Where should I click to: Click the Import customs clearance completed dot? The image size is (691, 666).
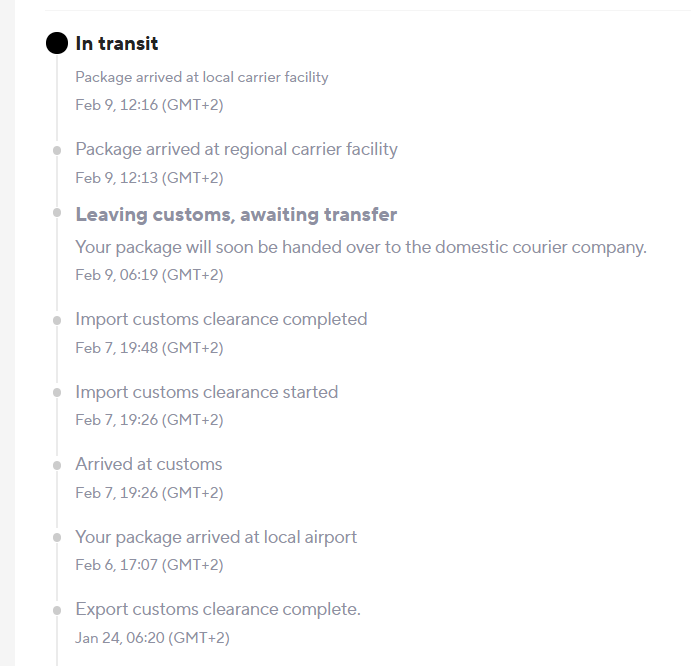coord(57,320)
